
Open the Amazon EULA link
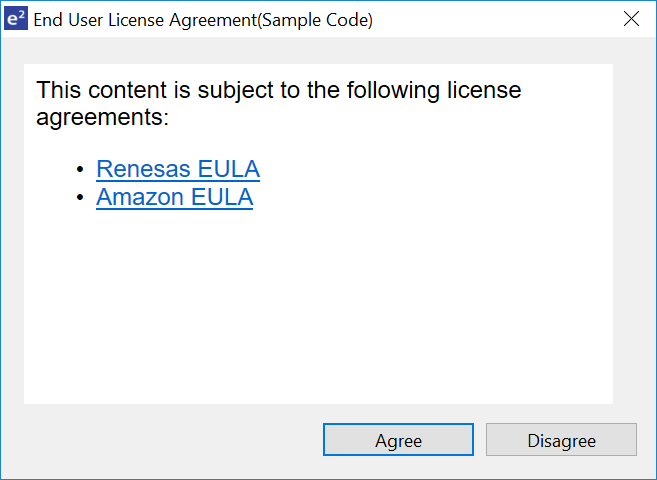174,197
